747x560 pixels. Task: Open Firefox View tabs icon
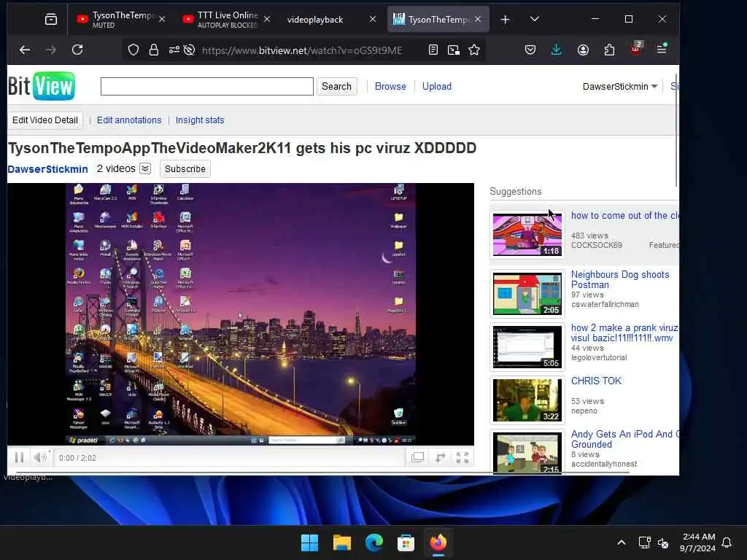point(51,19)
